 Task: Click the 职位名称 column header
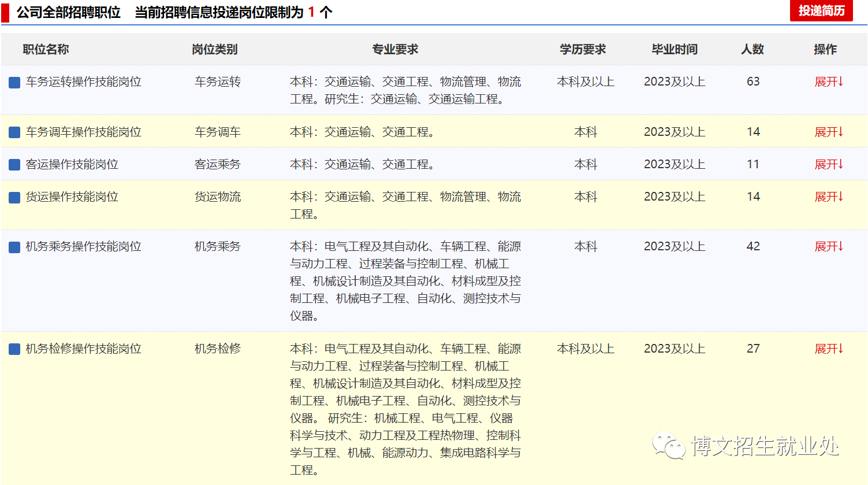tap(46, 50)
